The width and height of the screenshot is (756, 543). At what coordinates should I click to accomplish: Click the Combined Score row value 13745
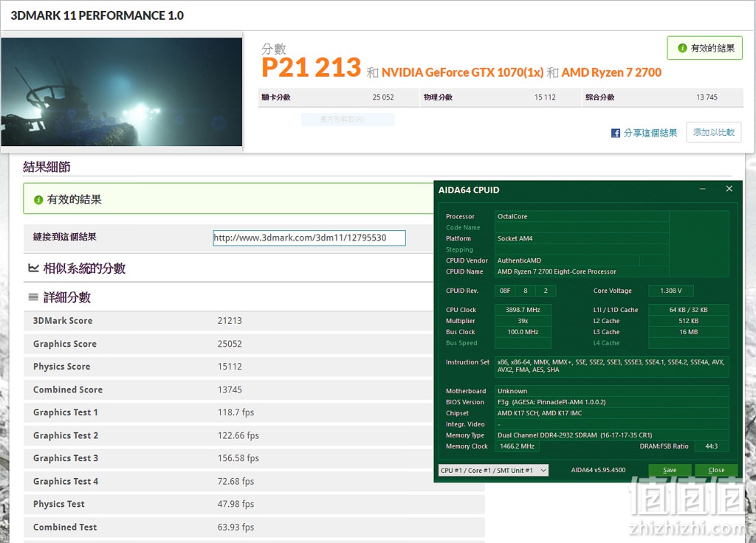coord(230,390)
